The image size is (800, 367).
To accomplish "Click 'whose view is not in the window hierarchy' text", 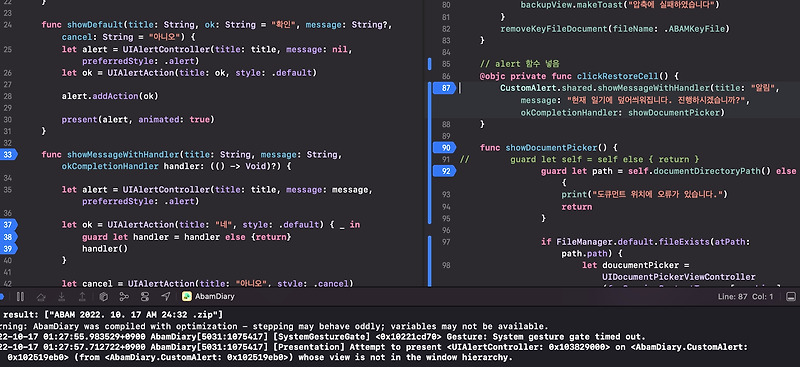I will tap(405, 358).
